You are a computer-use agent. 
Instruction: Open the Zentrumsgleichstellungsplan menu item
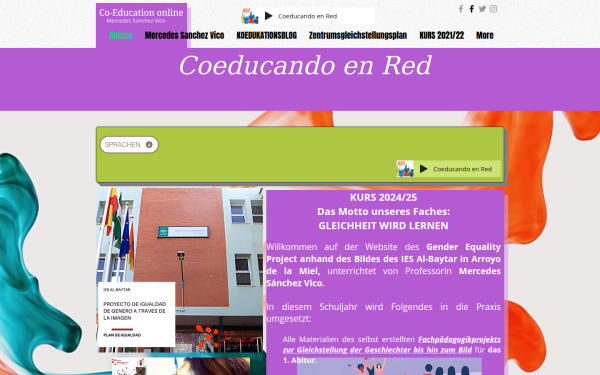(358, 35)
